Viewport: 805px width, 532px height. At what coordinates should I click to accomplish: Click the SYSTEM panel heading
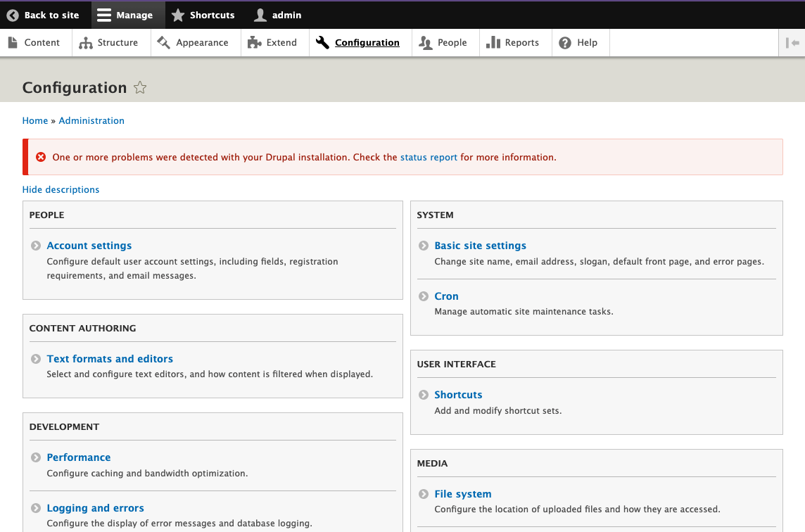pos(436,215)
